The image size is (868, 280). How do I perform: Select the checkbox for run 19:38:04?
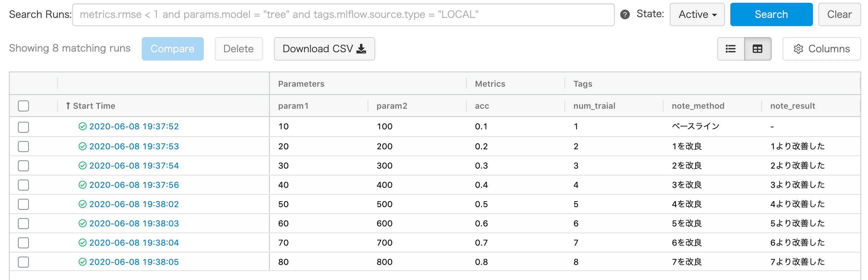23,243
